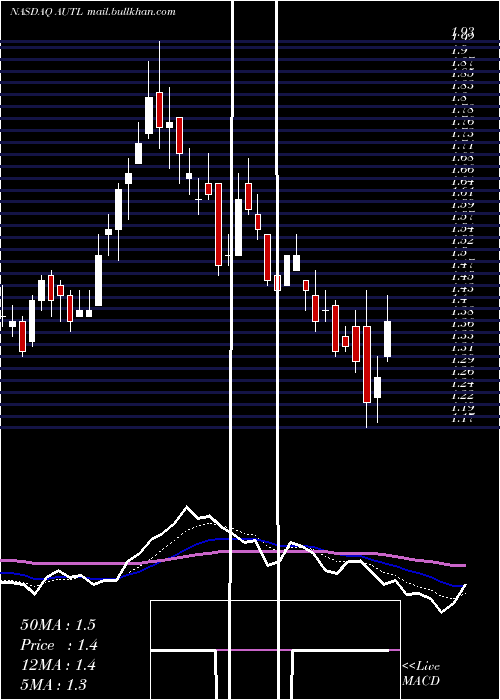Select the Price : 1.4 readout
The image size is (500, 700).
58,645
